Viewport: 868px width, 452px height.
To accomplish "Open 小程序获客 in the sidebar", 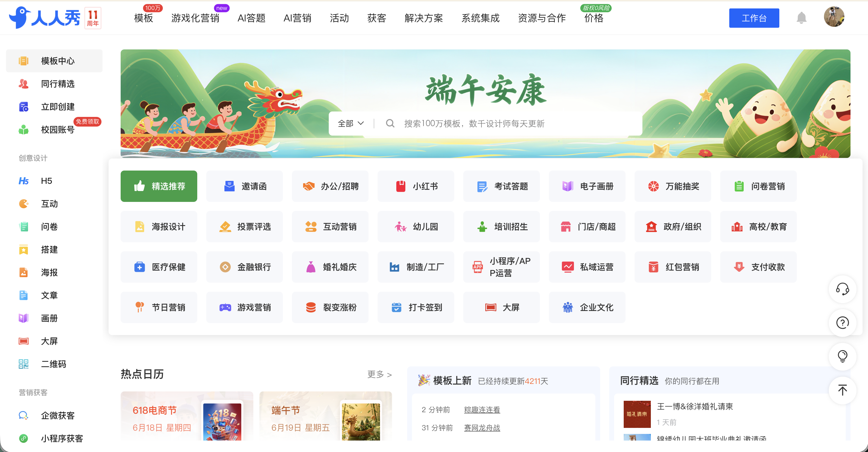I will tap(54, 438).
